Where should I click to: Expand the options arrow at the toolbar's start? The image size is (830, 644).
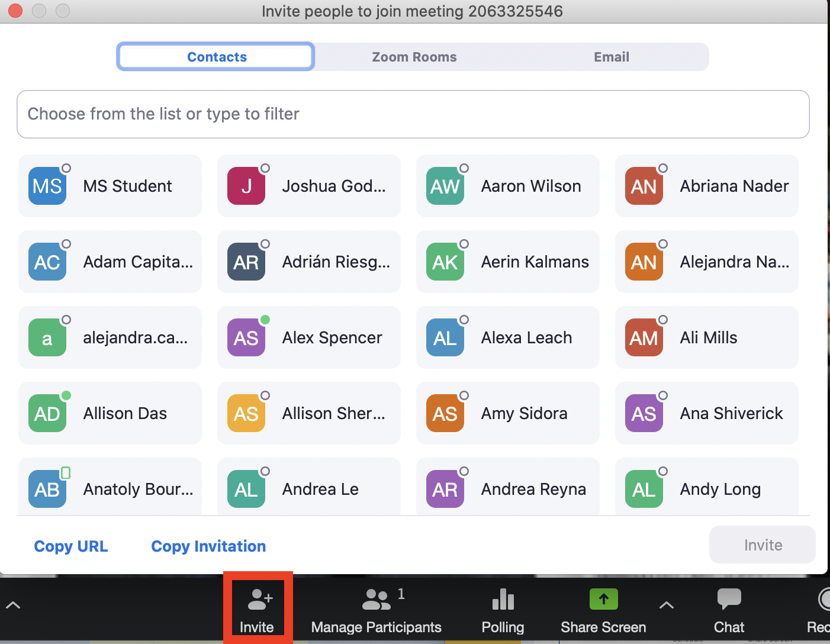[13, 605]
